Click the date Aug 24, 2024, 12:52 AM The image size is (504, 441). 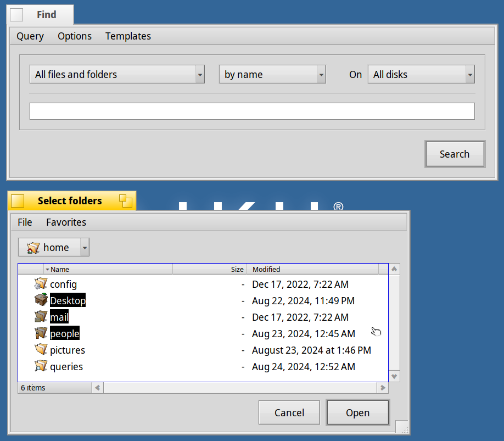pos(304,366)
